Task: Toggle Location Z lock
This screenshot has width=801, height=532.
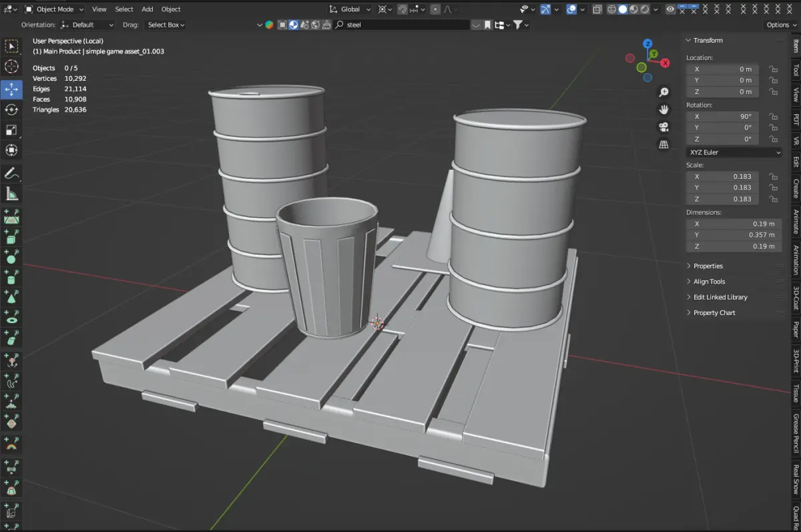Action: tap(773, 91)
